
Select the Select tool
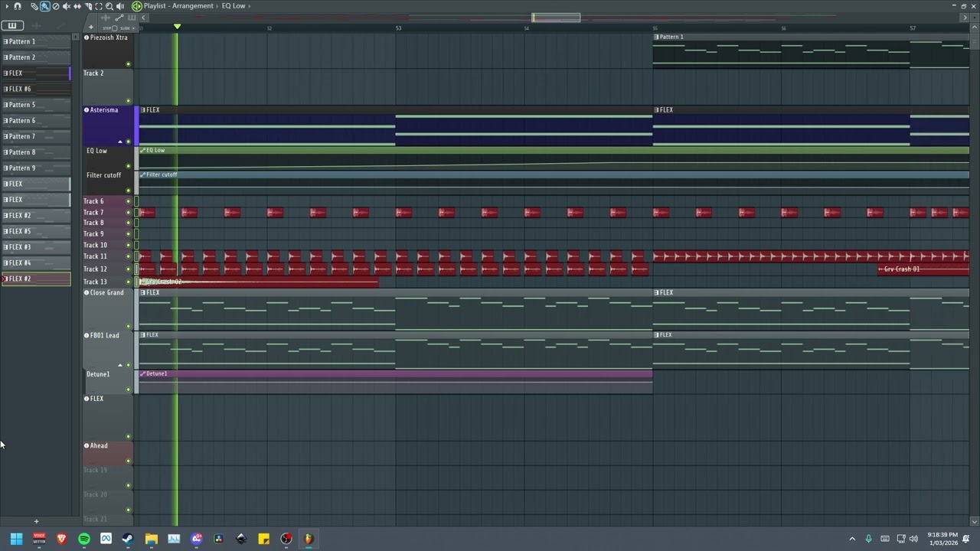(99, 6)
